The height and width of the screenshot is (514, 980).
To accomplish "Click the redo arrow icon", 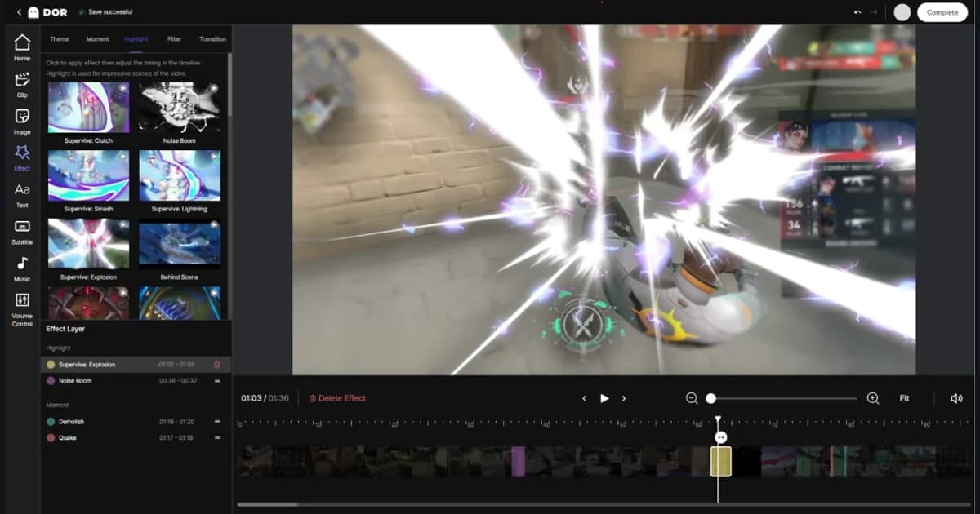I will [875, 12].
